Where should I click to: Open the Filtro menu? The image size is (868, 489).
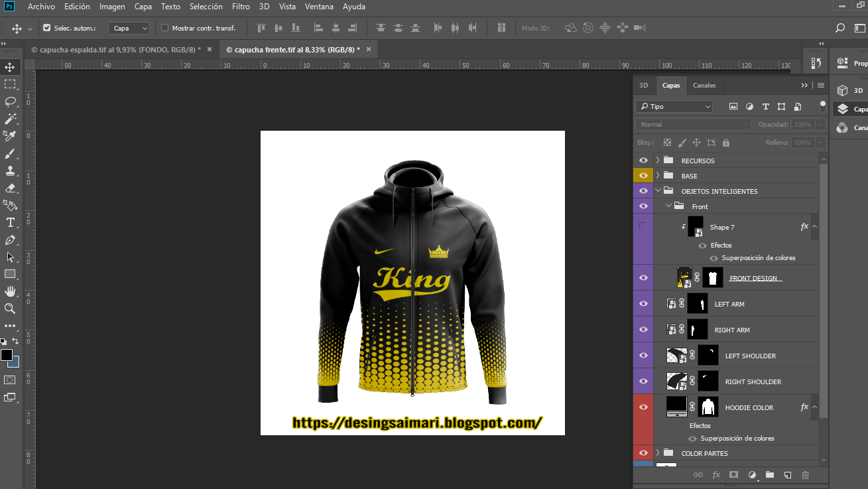click(241, 7)
